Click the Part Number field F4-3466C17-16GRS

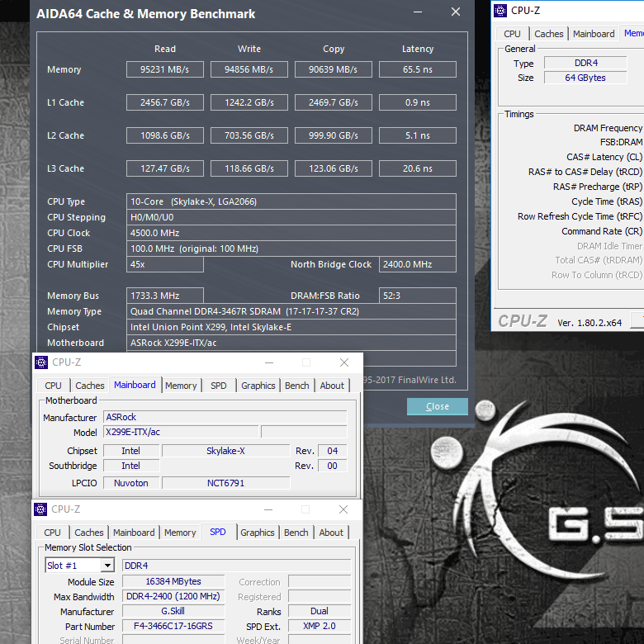pos(173,626)
